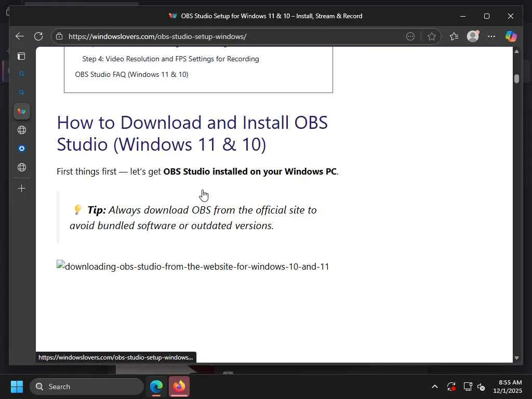Jump to Step 4 Video Resolution link

point(170,59)
